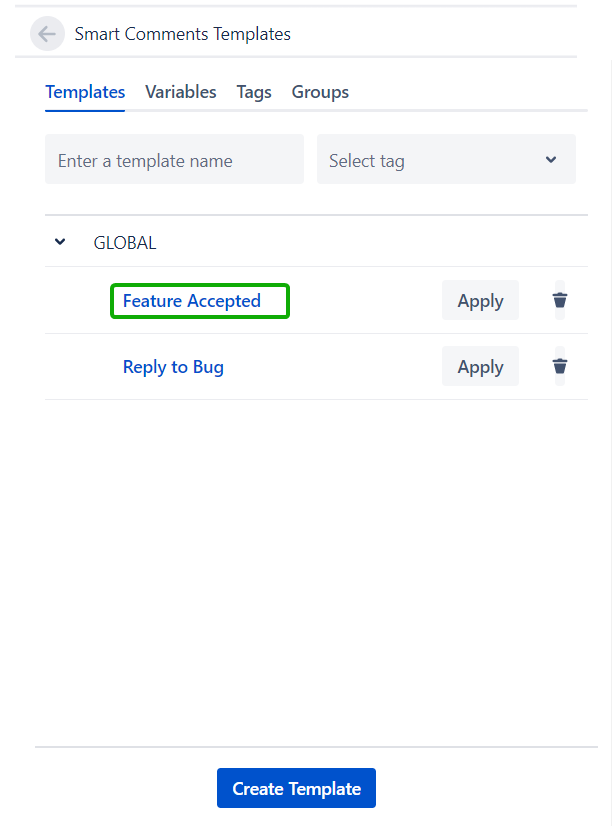Click trash icon for Reply to Bug
Image resolution: width=612 pixels, height=826 pixels.
coord(560,366)
